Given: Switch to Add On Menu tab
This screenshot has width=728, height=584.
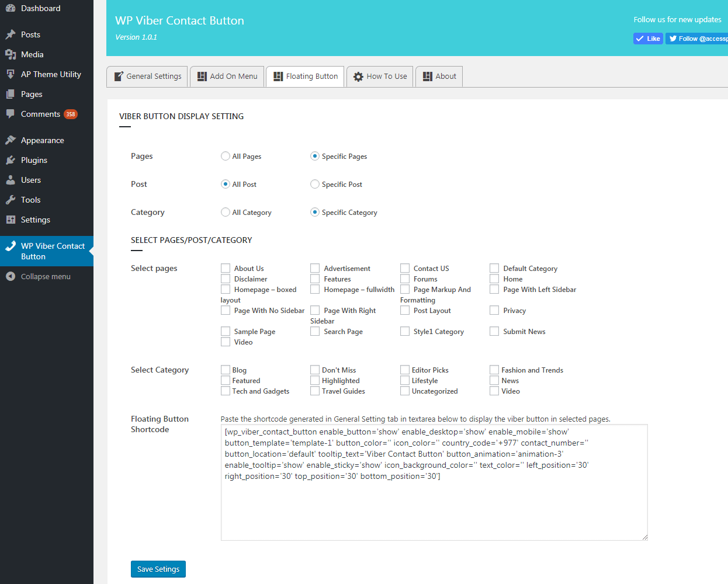Looking at the screenshot, I should (227, 77).
